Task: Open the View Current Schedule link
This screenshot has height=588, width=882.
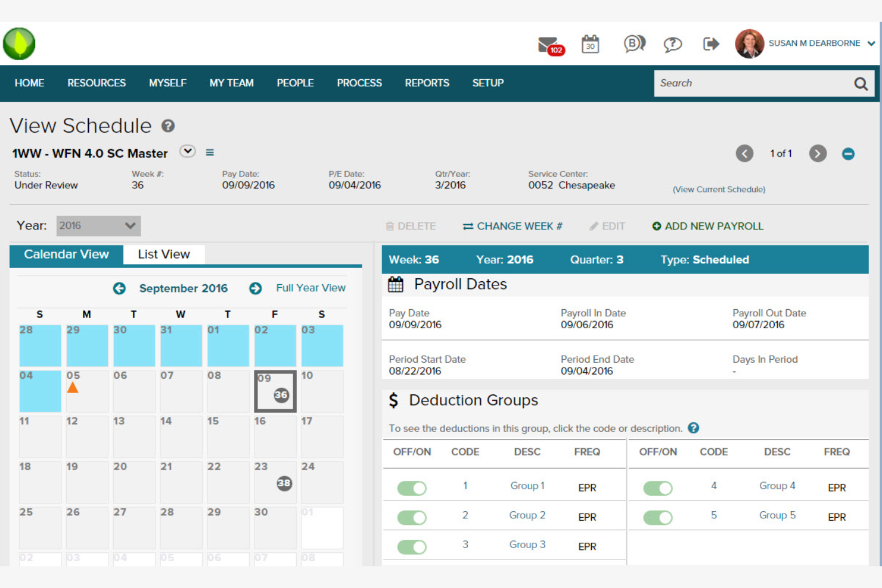Action: click(718, 189)
